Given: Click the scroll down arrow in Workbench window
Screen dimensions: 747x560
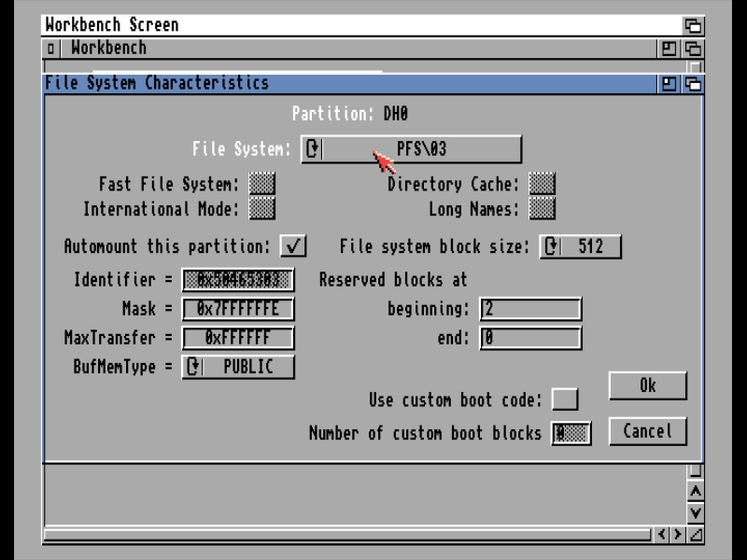Looking at the screenshot, I should [695, 512].
